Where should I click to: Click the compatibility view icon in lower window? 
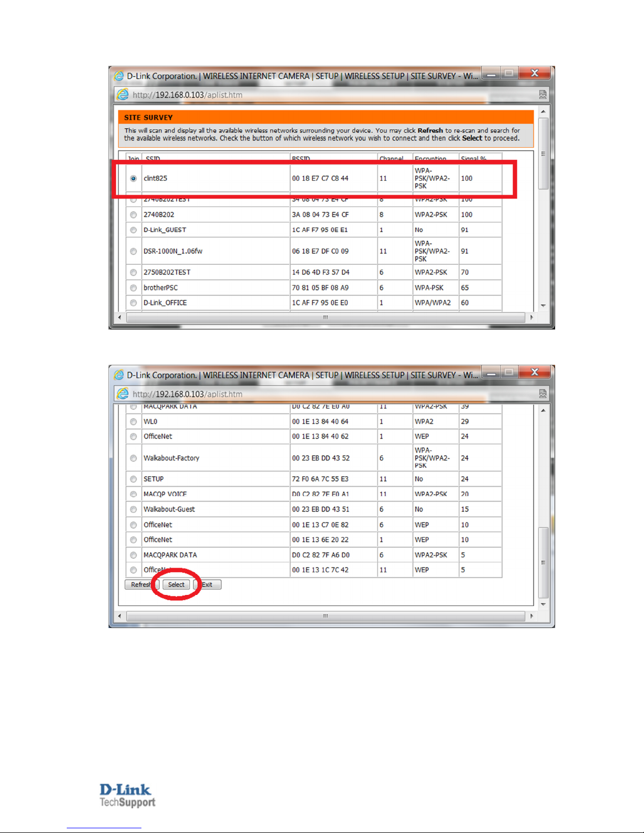pyautogui.click(x=543, y=394)
